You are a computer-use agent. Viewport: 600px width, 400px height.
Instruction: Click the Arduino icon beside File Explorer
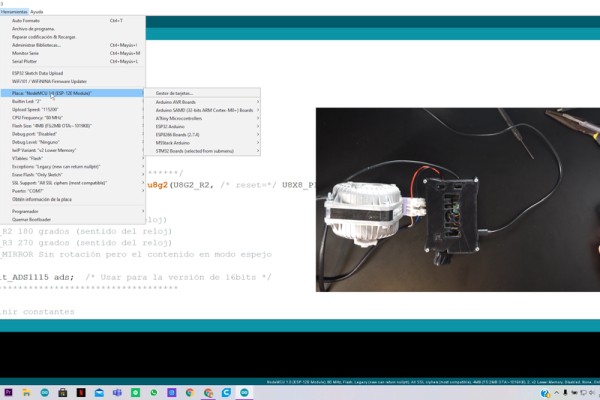coord(45,392)
